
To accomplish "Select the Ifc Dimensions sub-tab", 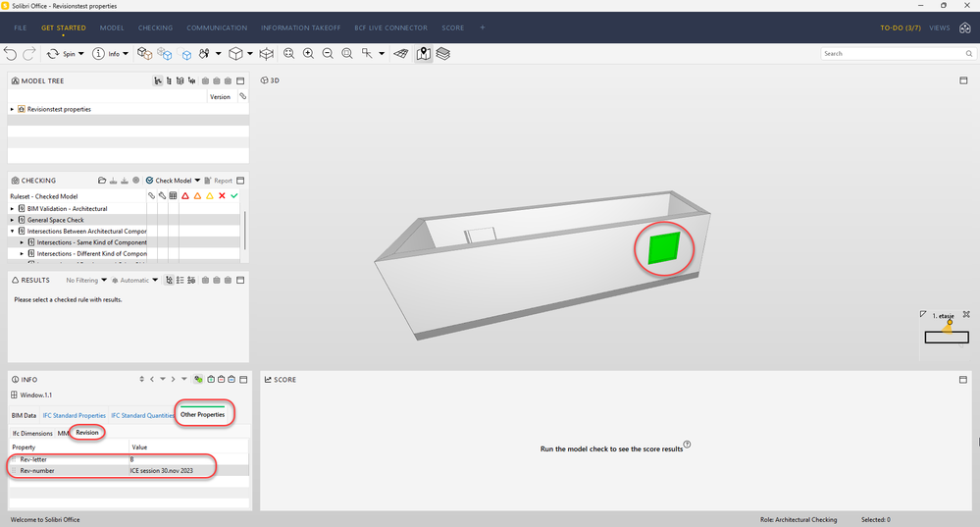I will [x=32, y=433].
